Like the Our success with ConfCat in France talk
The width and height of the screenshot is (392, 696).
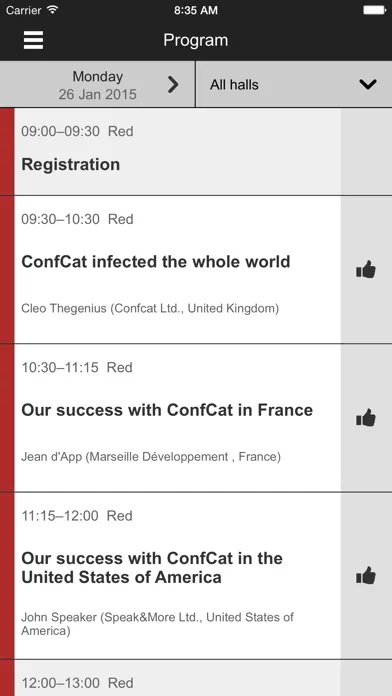tap(366, 418)
